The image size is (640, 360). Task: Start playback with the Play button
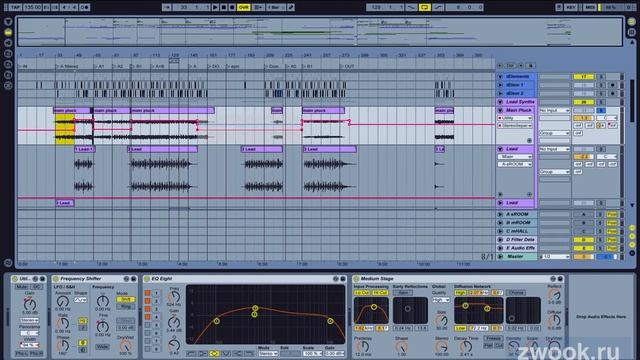point(215,7)
